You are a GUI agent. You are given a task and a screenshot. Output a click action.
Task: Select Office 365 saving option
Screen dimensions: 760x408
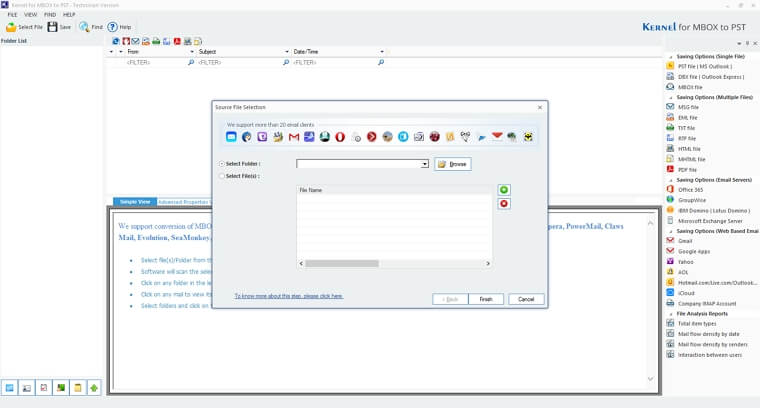point(685,189)
